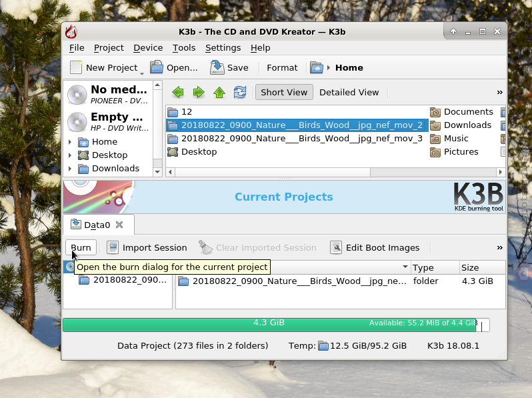The height and width of the screenshot is (398, 532).
Task: Click the Home breadcrumb in location bar
Action: [349, 67]
